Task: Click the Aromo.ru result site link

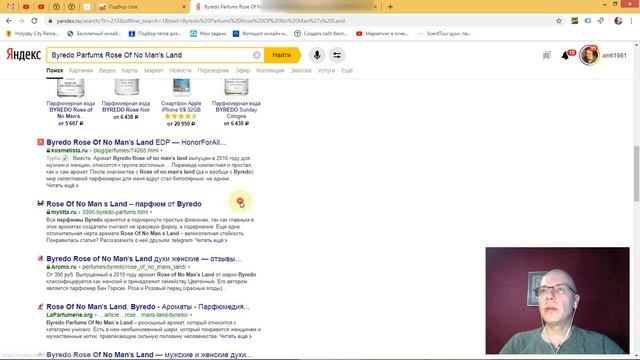Action: coord(64,267)
